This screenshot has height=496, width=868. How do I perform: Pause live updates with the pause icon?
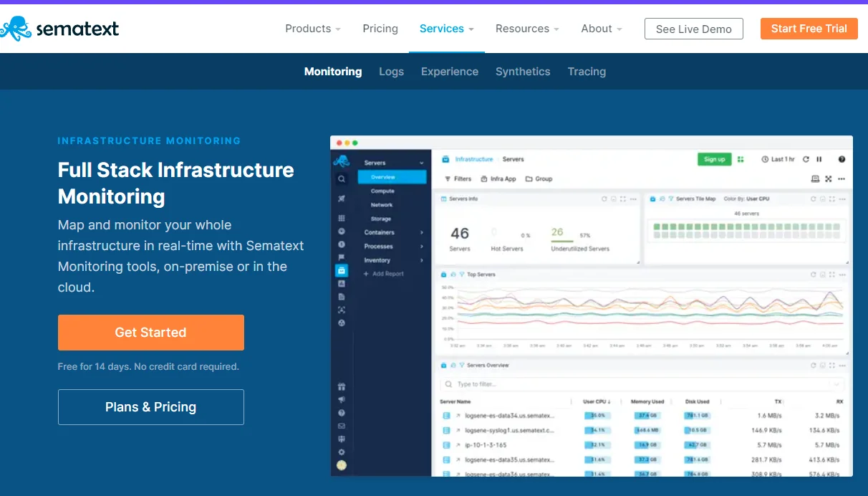tap(819, 159)
